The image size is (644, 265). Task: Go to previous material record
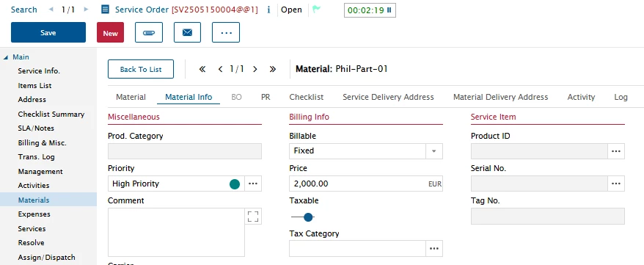221,69
